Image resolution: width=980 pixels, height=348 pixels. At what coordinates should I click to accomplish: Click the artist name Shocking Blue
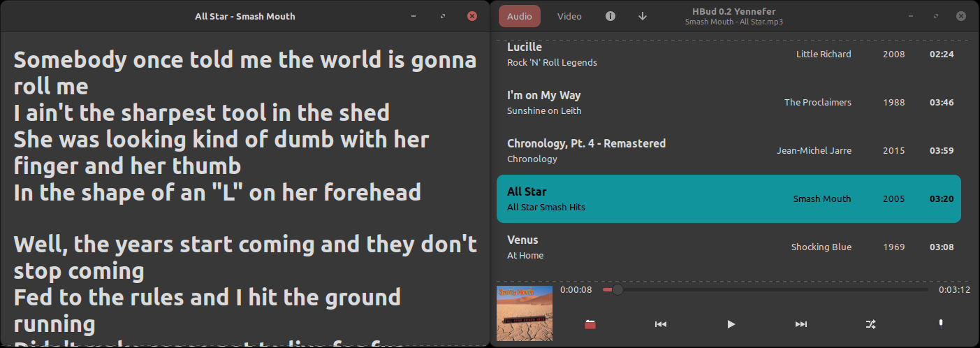point(821,247)
